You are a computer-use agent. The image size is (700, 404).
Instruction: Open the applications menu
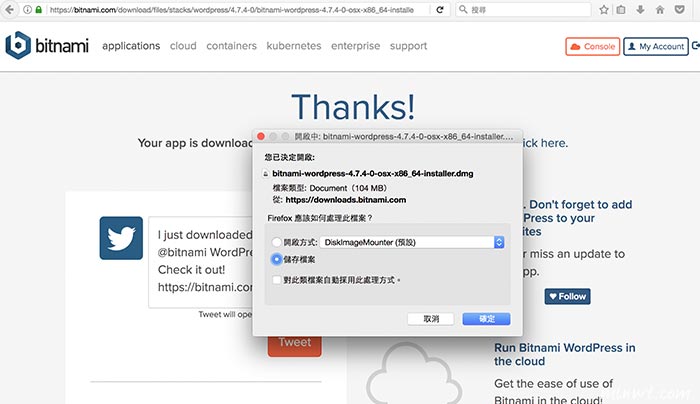point(131,46)
